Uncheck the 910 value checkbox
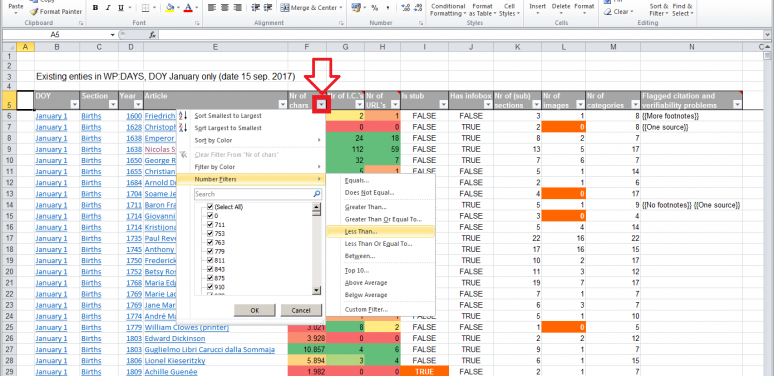The height and width of the screenshot is (376, 774). click(211, 287)
